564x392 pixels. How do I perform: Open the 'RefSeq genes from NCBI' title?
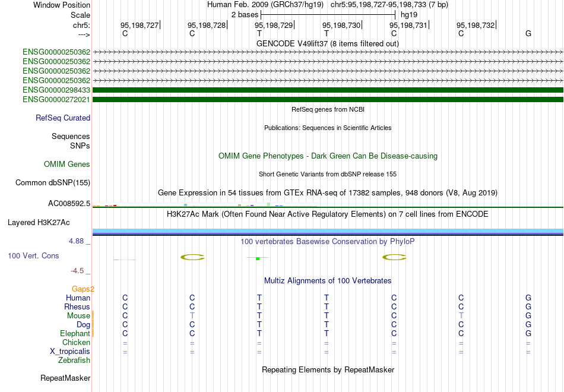328,109
